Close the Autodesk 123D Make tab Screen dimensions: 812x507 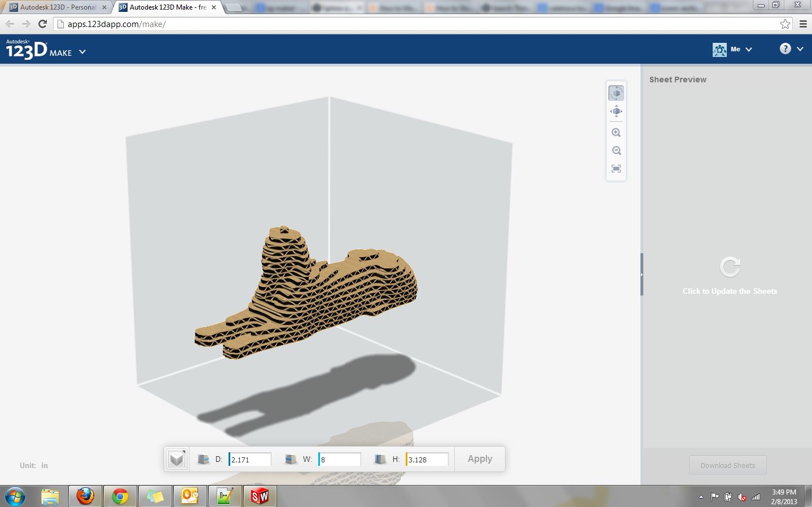tap(214, 7)
